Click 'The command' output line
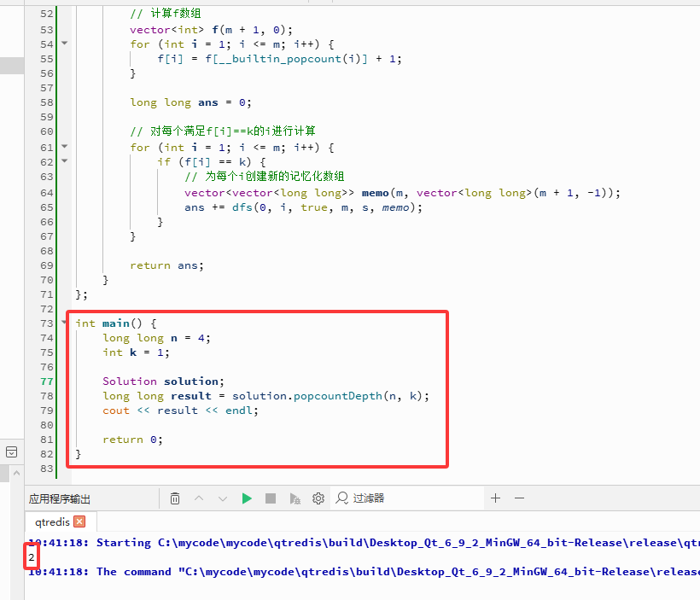This screenshot has width=700, height=600. pyautogui.click(x=364, y=572)
